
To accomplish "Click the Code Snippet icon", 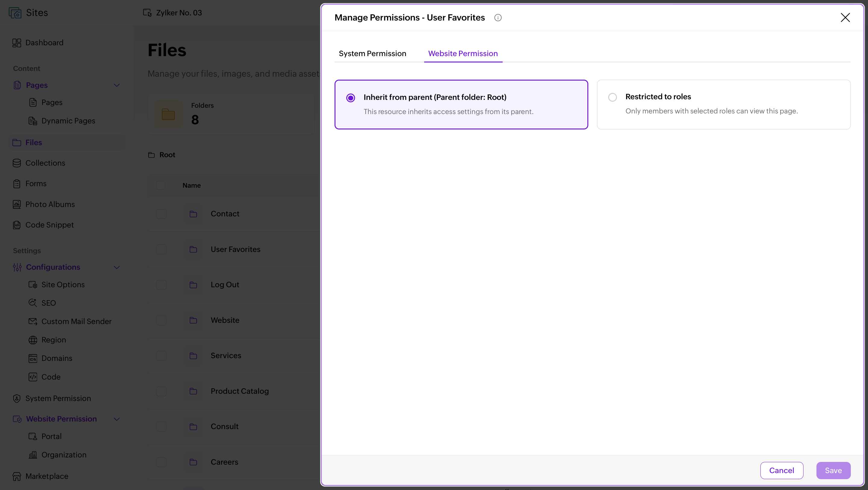I will point(17,225).
